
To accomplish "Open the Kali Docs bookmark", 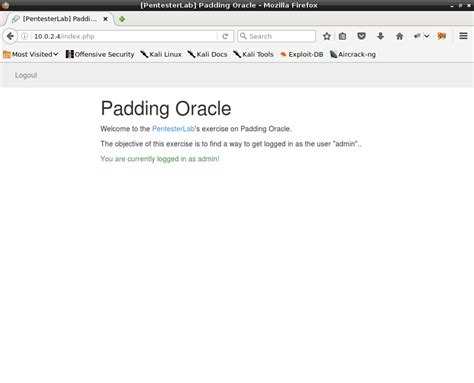I will point(207,54).
